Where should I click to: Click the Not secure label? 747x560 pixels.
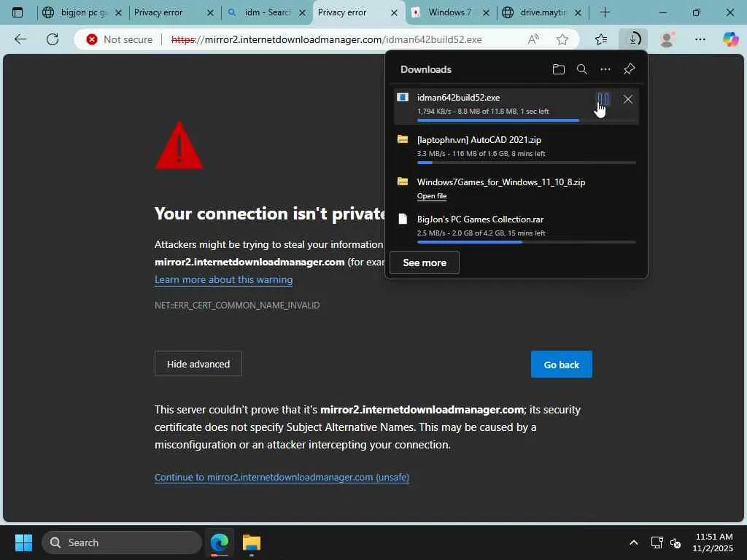128,39
